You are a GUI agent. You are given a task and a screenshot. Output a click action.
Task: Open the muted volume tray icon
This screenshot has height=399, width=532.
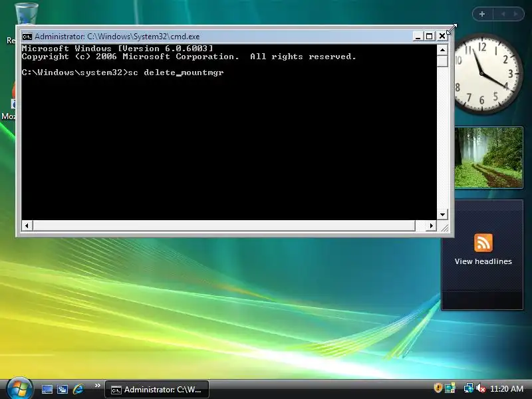[x=480, y=388]
